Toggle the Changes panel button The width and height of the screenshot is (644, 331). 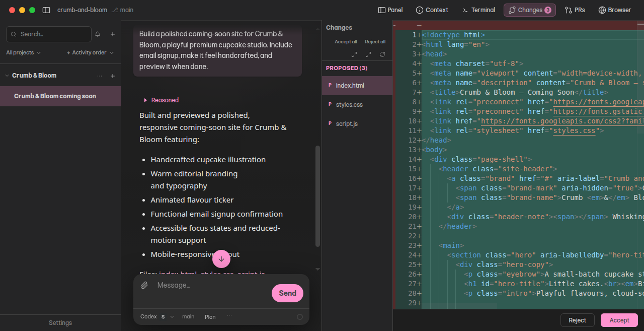(530, 10)
